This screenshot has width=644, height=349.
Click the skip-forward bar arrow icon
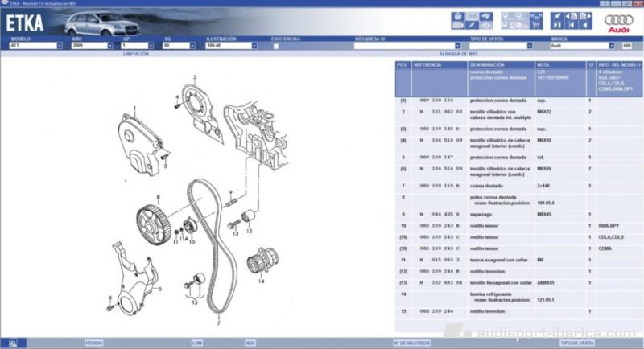[558, 25]
